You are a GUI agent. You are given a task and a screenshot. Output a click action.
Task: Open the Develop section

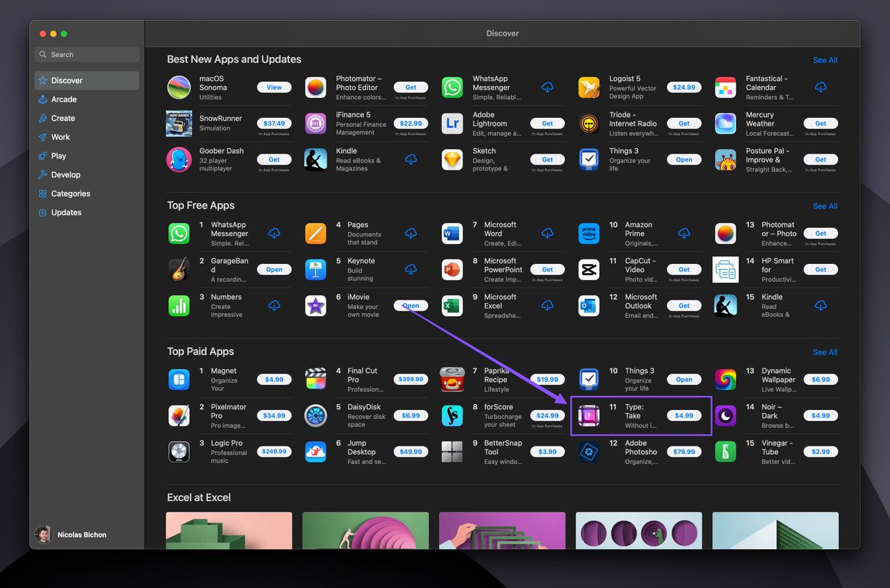point(87,175)
